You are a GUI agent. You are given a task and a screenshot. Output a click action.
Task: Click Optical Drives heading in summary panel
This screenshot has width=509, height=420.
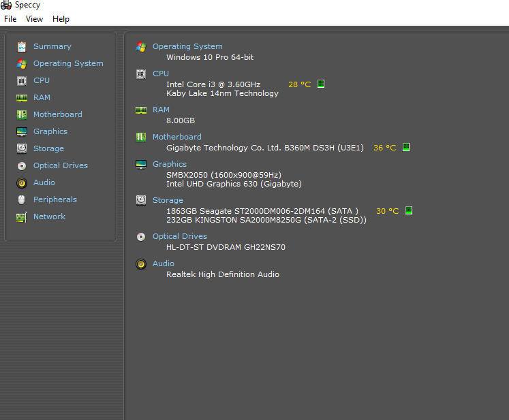pos(180,236)
